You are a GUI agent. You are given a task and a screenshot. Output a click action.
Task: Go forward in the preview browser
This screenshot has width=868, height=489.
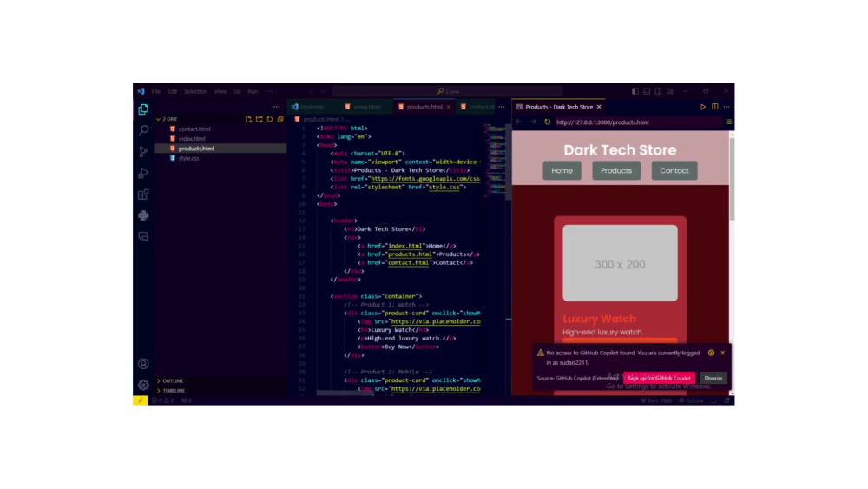coord(533,122)
